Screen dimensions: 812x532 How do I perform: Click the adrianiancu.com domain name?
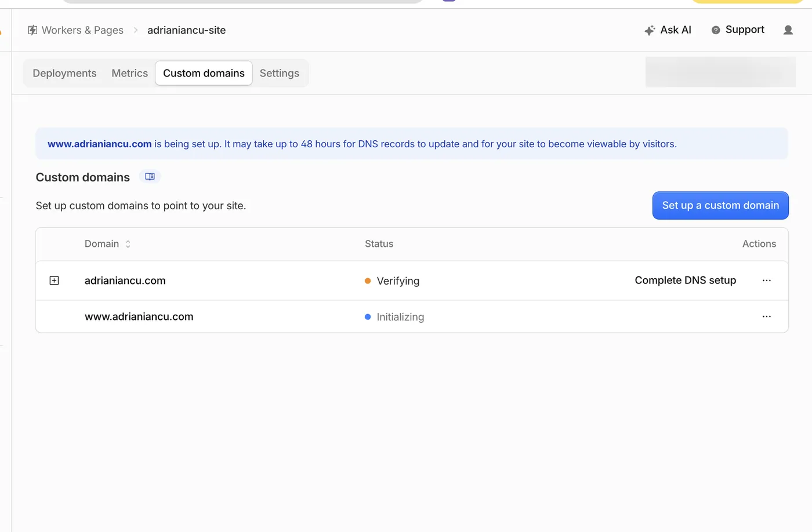tap(125, 280)
